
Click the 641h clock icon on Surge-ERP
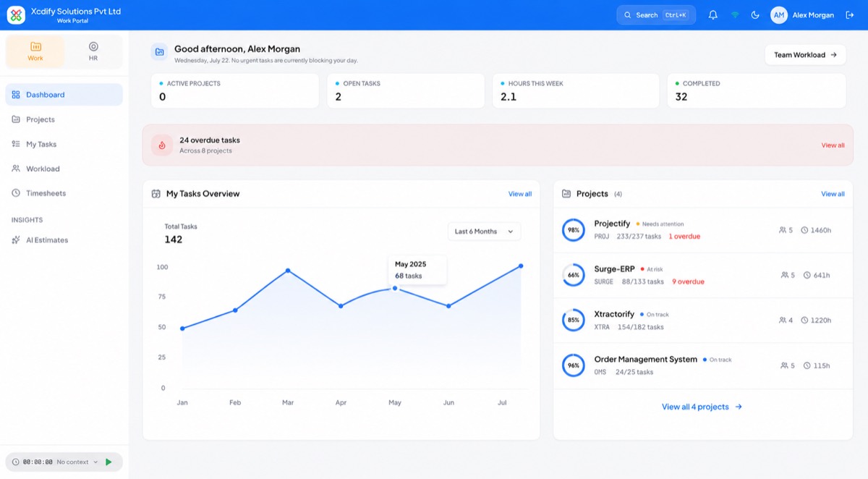[807, 275]
